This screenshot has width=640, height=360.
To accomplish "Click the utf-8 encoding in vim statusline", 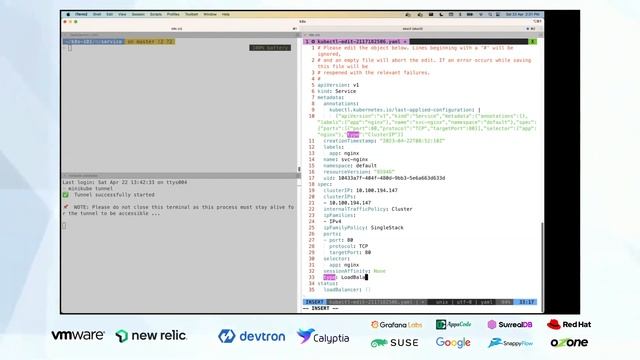I will click(463, 302).
